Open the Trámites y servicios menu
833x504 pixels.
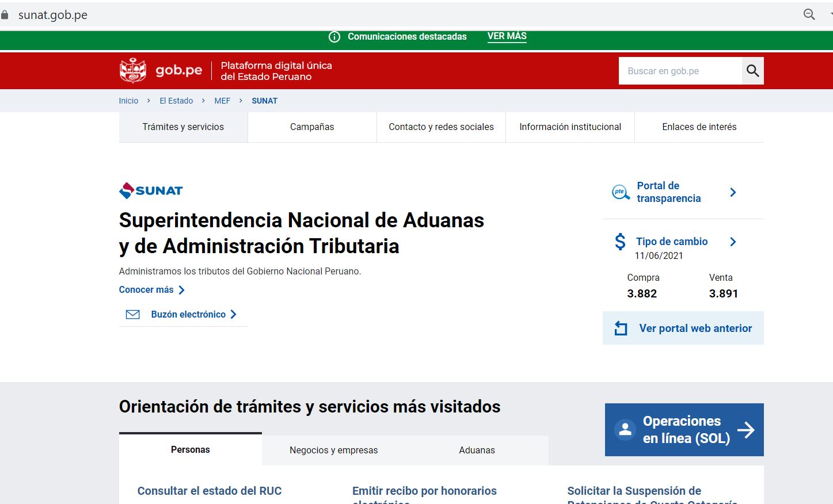click(x=183, y=127)
